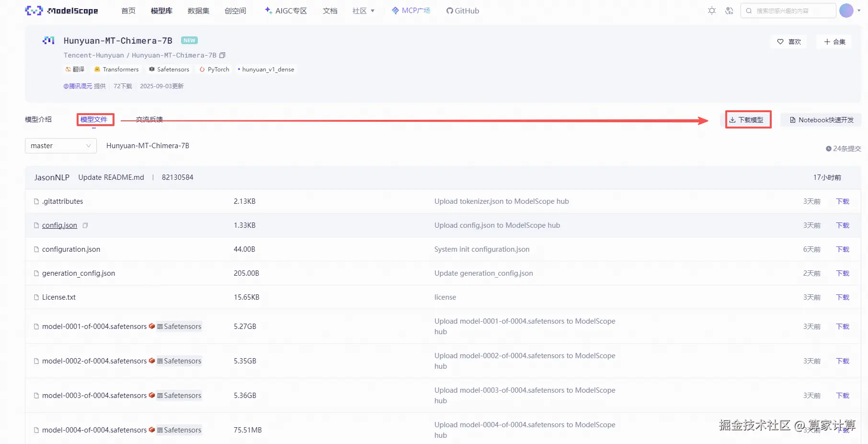Open the .gitattributes file

click(63, 201)
